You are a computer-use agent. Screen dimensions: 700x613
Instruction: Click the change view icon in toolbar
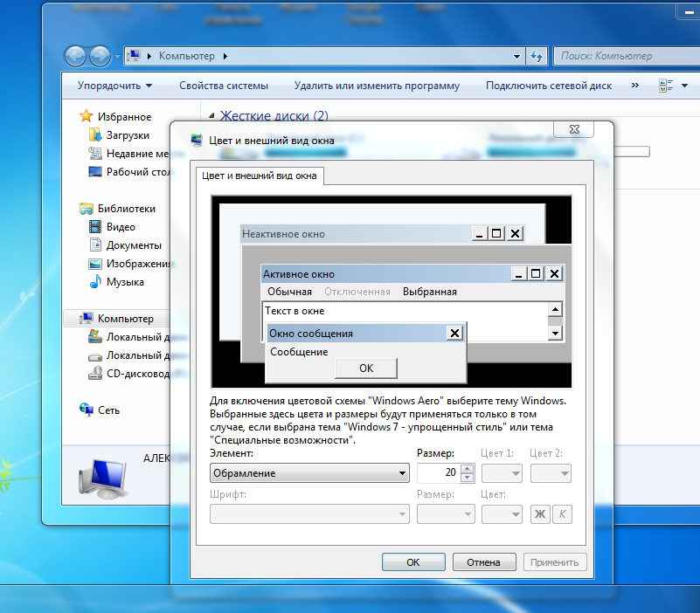(x=666, y=86)
